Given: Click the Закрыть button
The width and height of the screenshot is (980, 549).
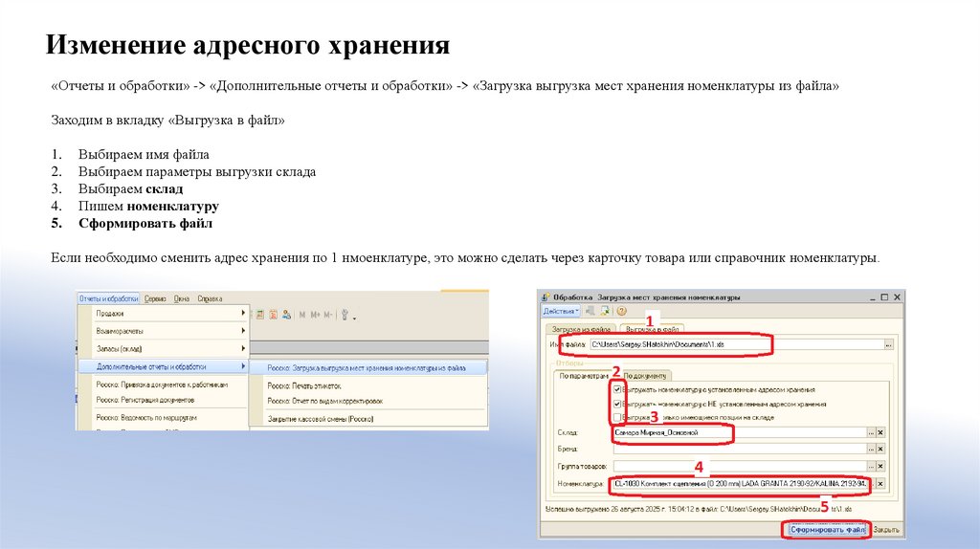Looking at the screenshot, I should point(885,530).
